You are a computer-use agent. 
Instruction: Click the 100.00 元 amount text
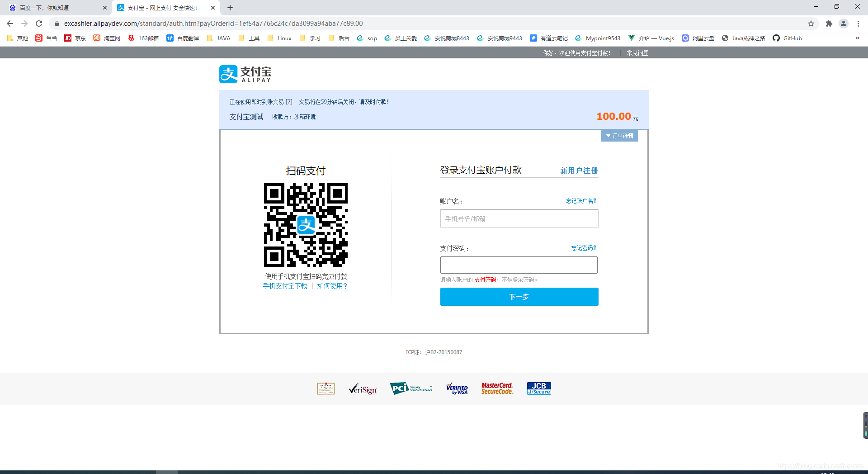pyautogui.click(x=618, y=117)
